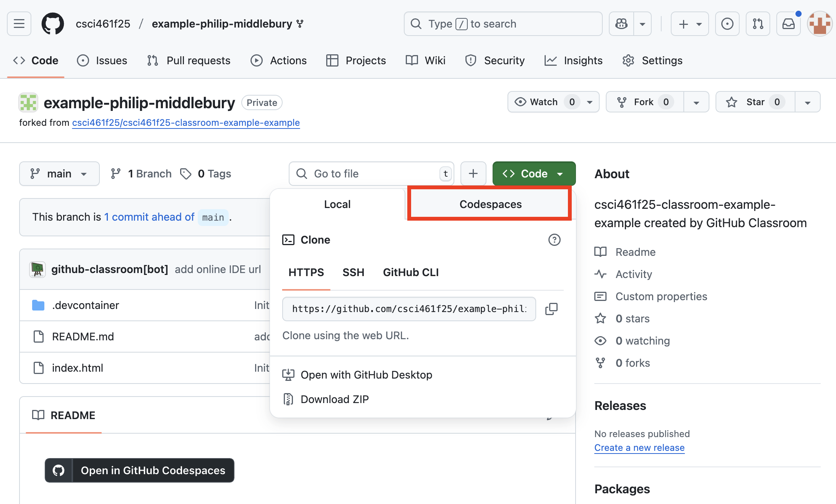Click Create a new release link
Screen dimensions: 836x504
[639, 448]
